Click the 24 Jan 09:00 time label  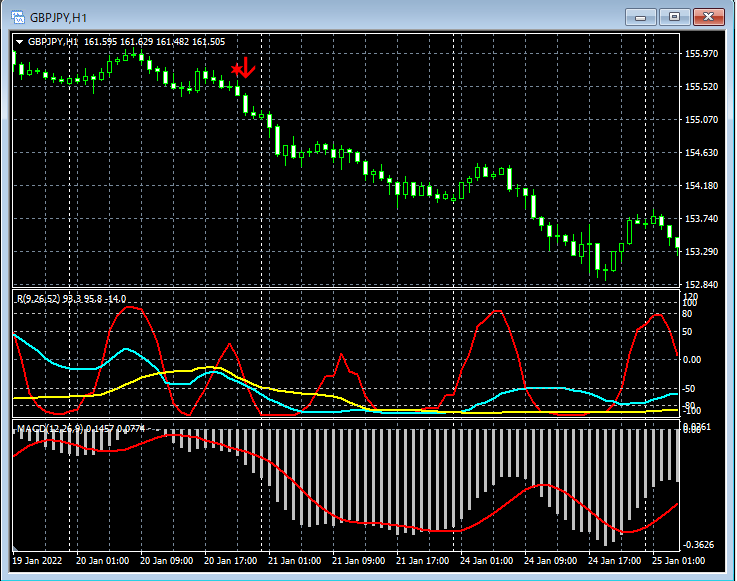tap(550, 561)
